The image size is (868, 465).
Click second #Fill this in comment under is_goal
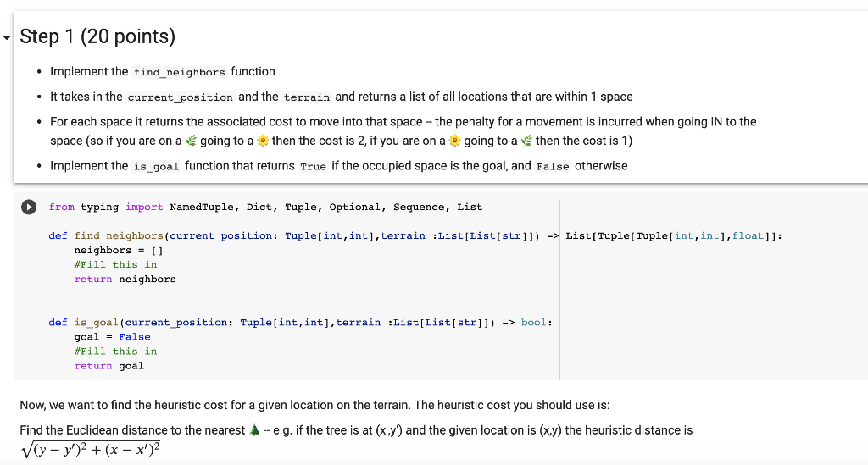pyautogui.click(x=115, y=352)
